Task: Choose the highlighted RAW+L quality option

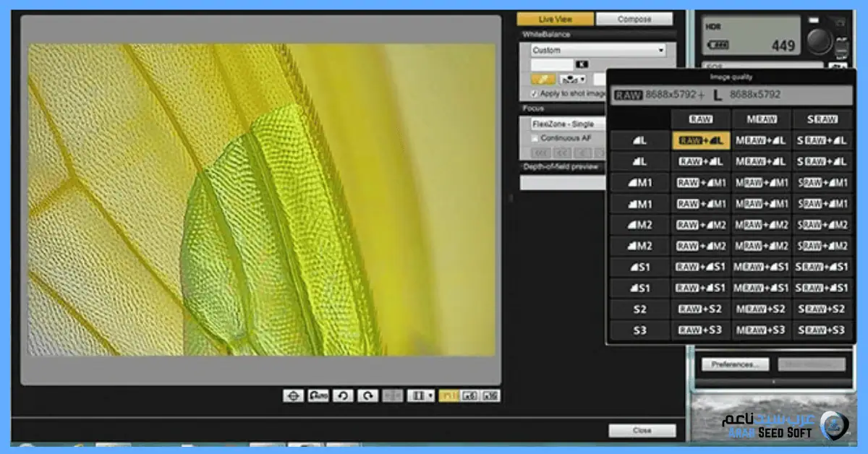Action: coord(700,141)
